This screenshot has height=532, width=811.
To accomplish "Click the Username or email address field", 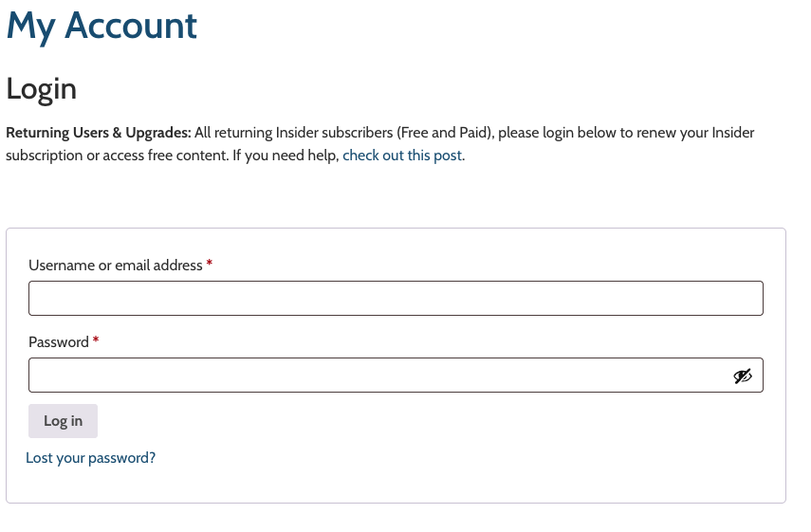I will [396, 299].
